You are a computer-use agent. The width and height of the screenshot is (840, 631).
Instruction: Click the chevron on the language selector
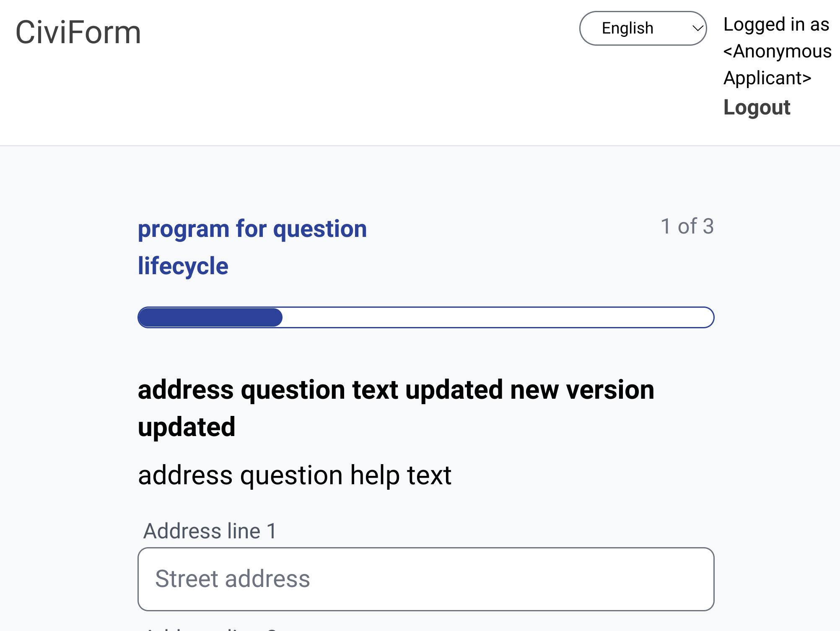point(697,28)
